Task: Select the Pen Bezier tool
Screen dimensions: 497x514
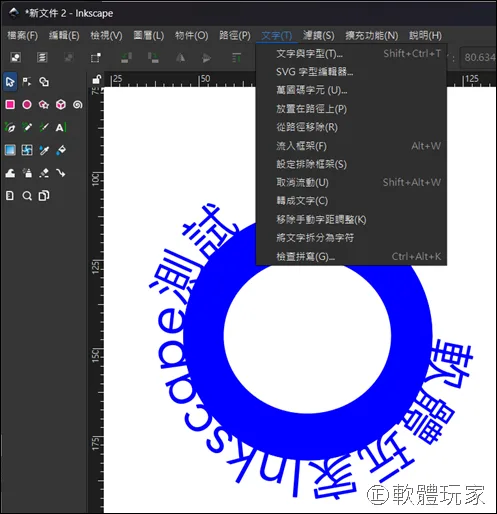Action: (x=10, y=127)
